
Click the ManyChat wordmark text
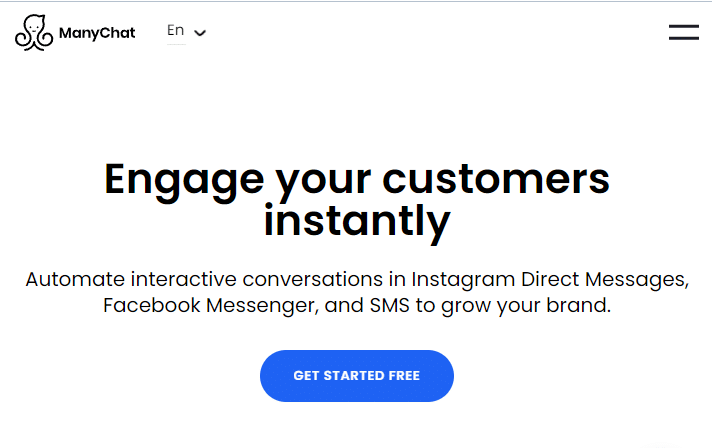tap(97, 33)
